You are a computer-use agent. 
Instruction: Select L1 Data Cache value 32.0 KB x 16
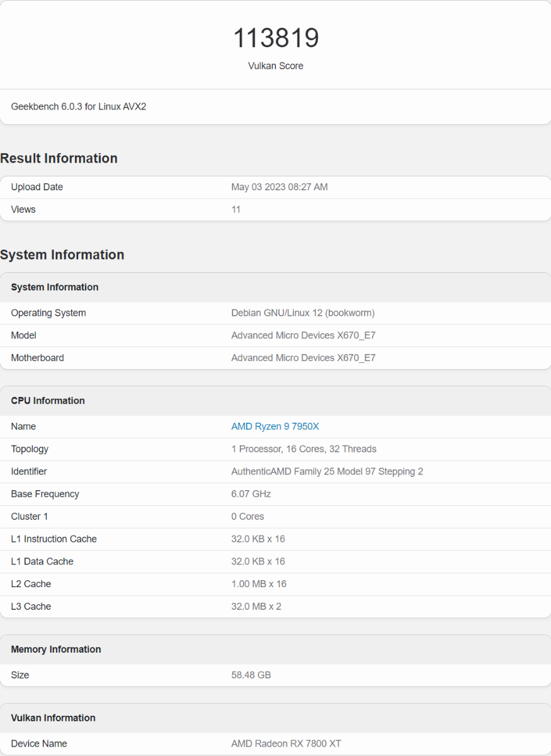click(x=258, y=561)
